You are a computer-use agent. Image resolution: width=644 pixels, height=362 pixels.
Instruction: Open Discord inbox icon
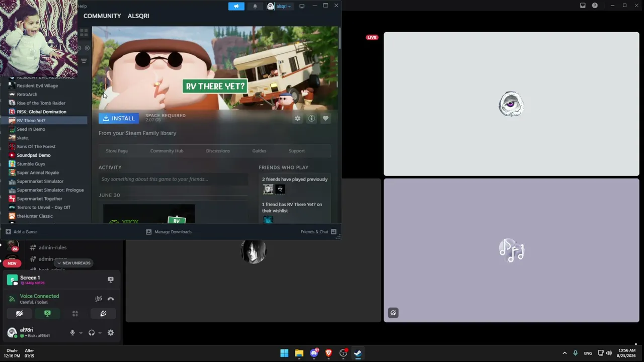(583, 6)
